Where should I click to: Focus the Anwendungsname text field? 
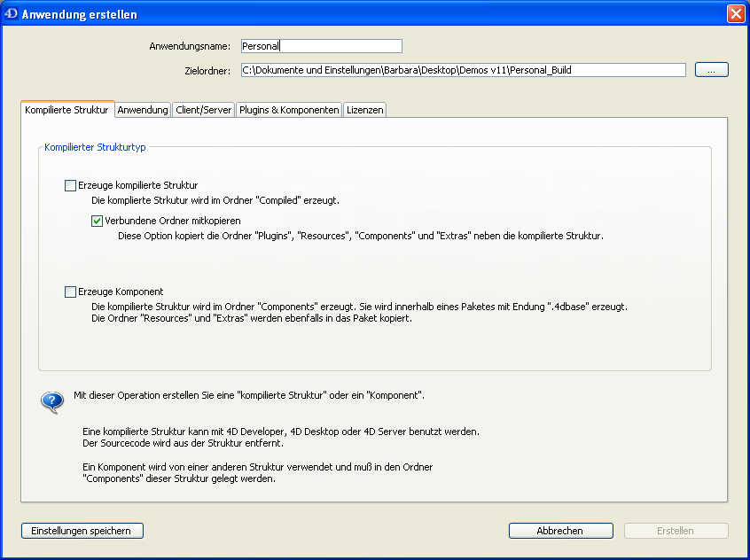click(x=321, y=46)
